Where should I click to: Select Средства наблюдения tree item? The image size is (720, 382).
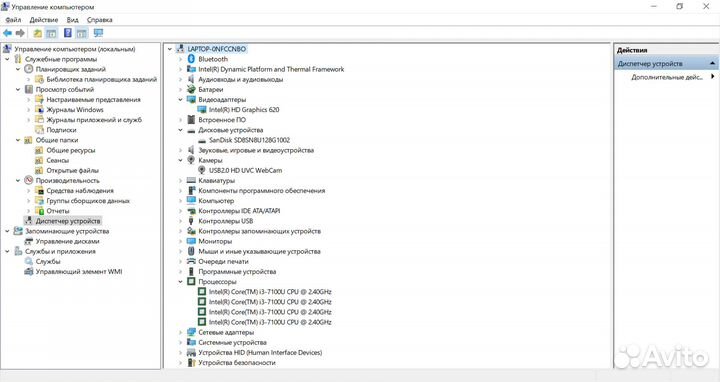coord(80,191)
